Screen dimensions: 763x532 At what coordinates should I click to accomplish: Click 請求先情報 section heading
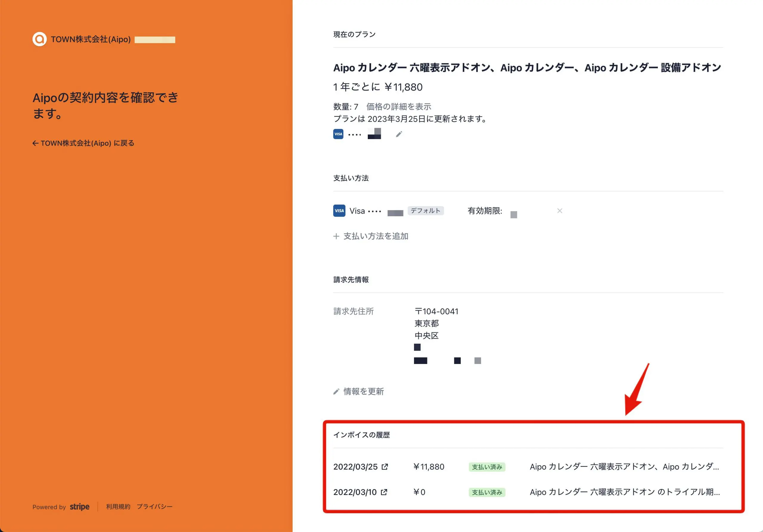351,280
